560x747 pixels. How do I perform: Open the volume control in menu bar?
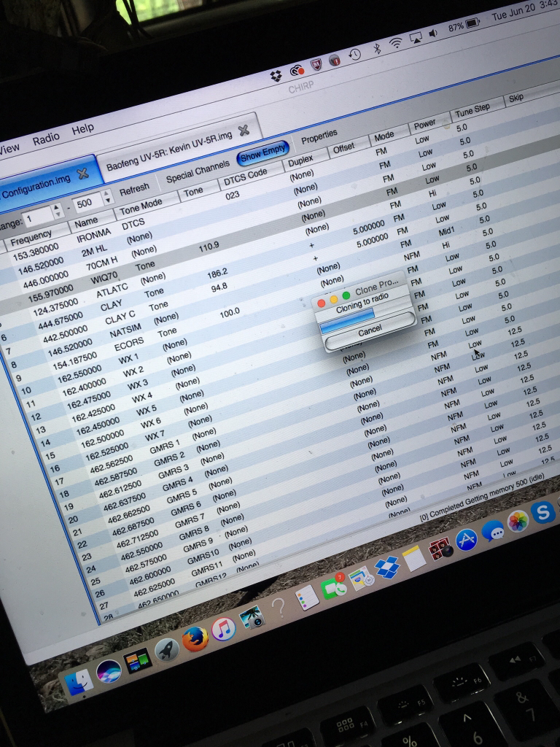(433, 34)
